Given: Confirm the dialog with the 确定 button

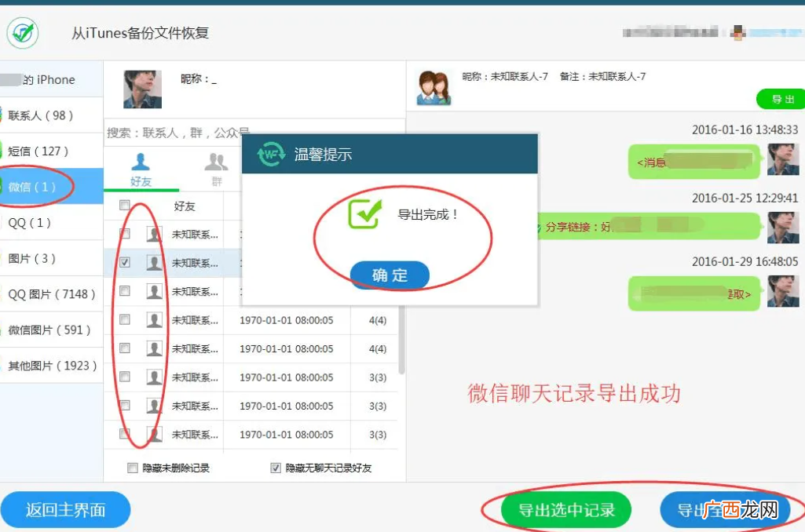Looking at the screenshot, I should [390, 275].
